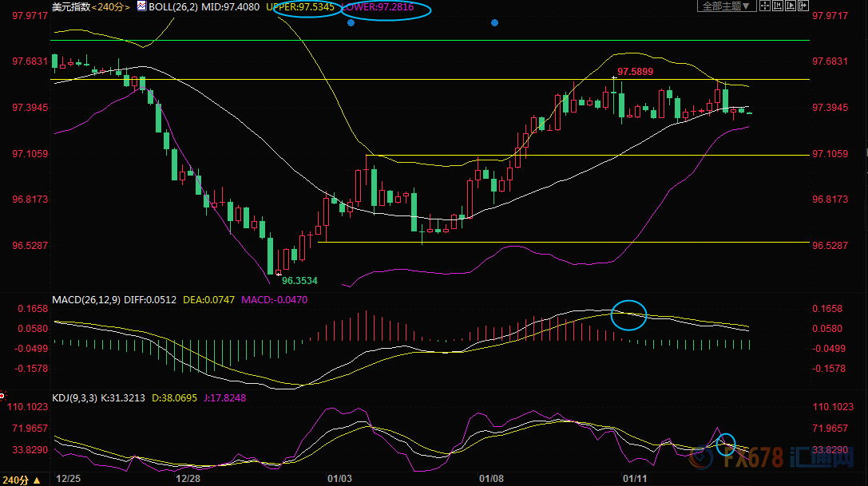Click the BOLL indicator chart icon
868x486 pixels.
(141, 6)
